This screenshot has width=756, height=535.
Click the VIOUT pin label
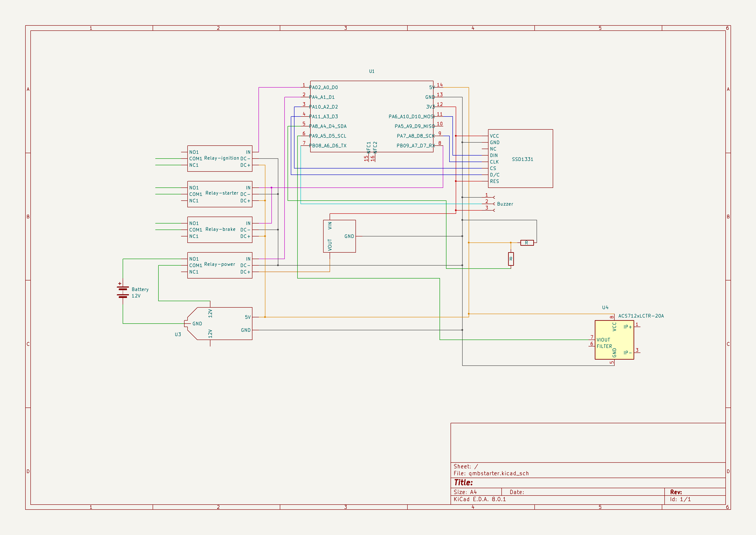603,340
